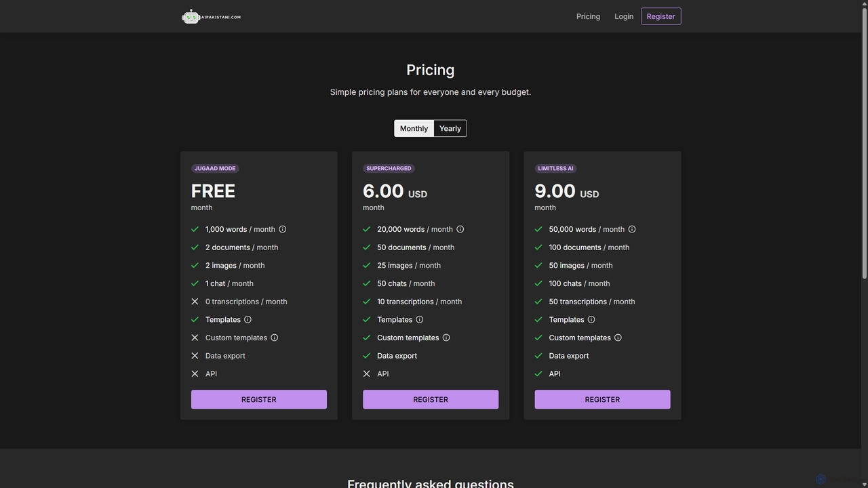Click the checkmark beside 100 chats / month

pyautogui.click(x=538, y=283)
